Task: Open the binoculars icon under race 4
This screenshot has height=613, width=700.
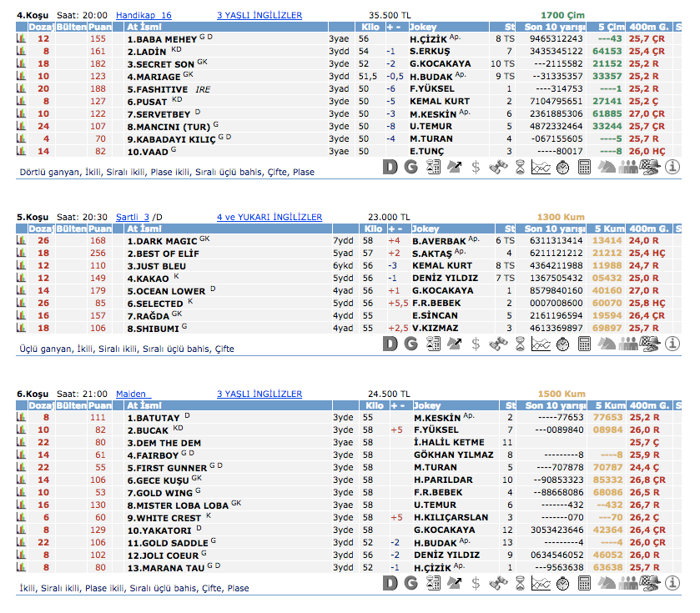Action: pos(498,167)
